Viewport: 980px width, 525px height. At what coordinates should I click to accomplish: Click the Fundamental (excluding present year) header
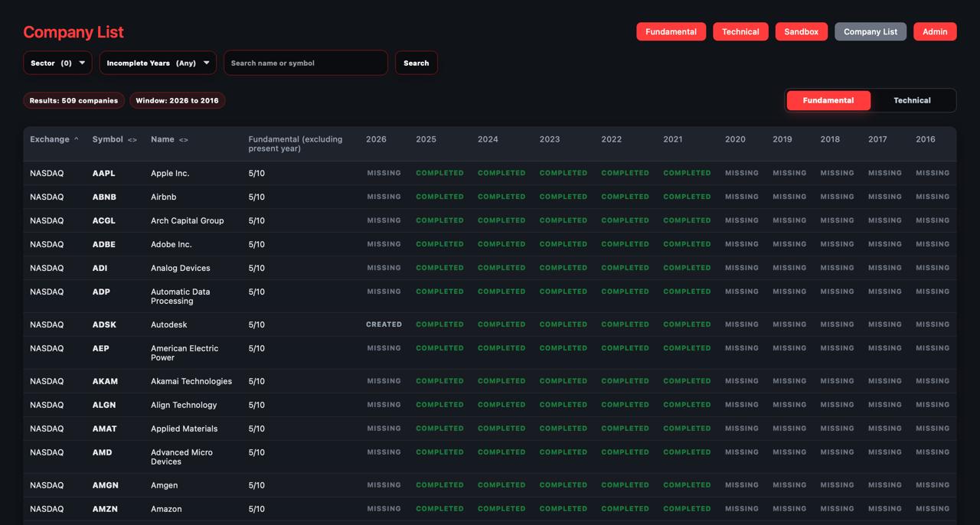click(x=296, y=144)
